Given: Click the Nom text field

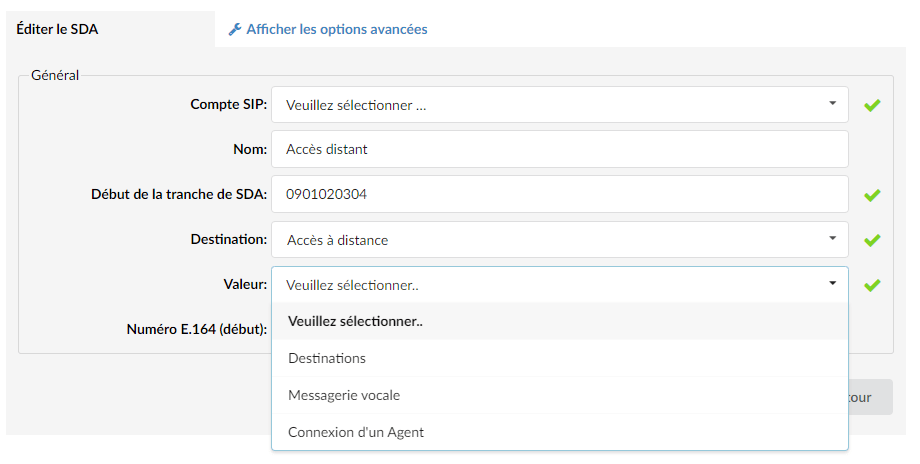Looking at the screenshot, I should click(560, 149).
